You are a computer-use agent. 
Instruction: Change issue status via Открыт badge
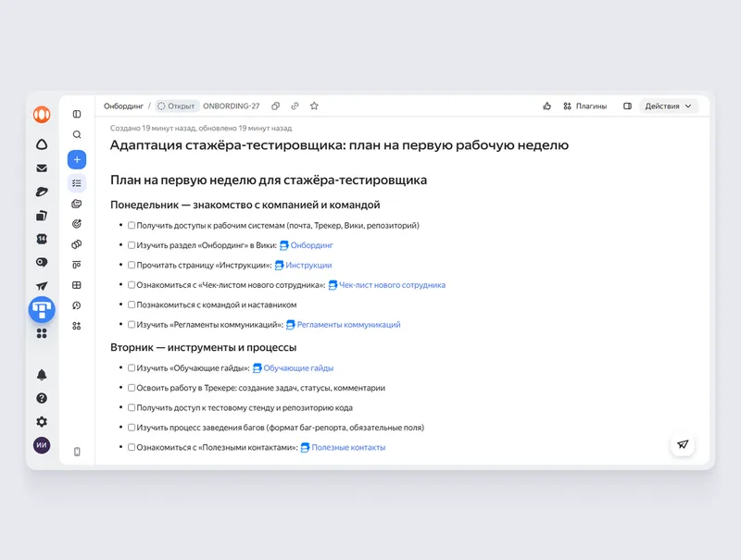pos(177,106)
